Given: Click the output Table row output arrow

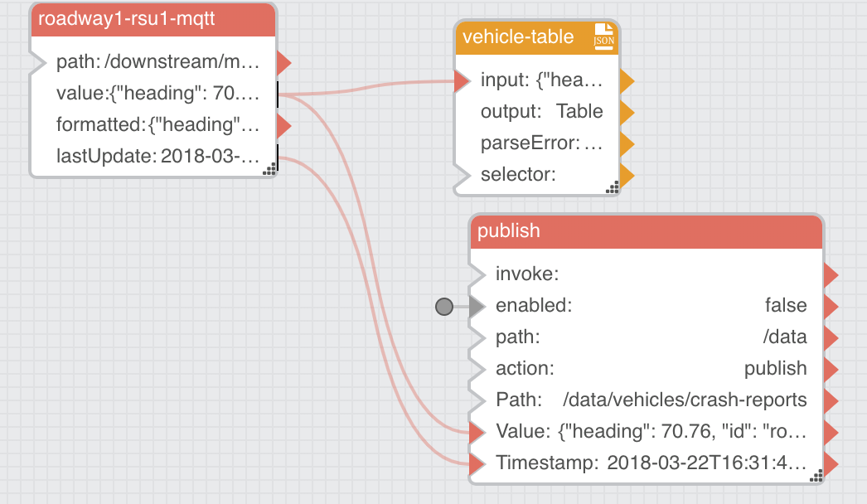Looking at the screenshot, I should [x=627, y=112].
